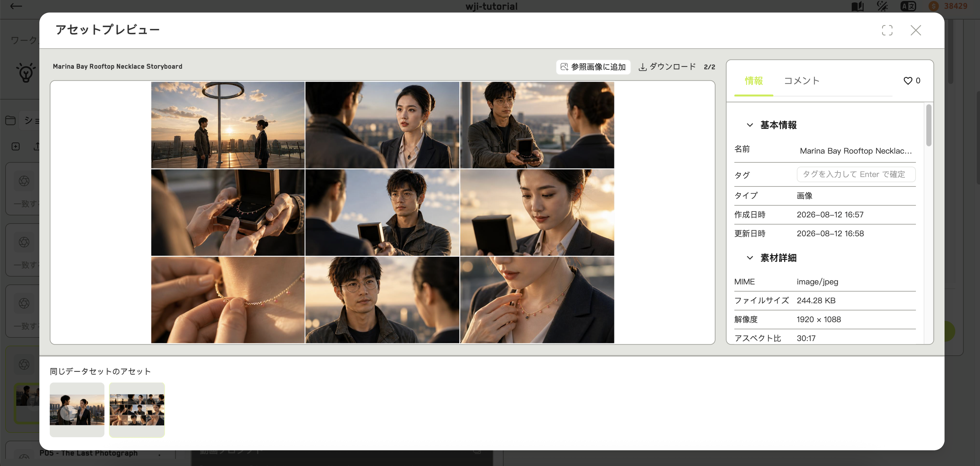Click the magic wand icon in top bar
The image size is (980, 466).
(882, 6)
